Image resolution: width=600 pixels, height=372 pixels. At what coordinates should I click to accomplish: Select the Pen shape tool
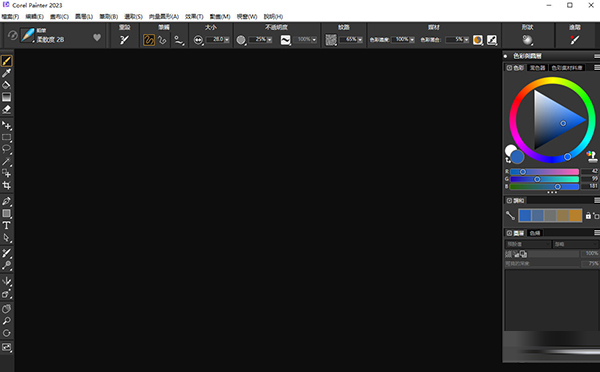(7, 201)
